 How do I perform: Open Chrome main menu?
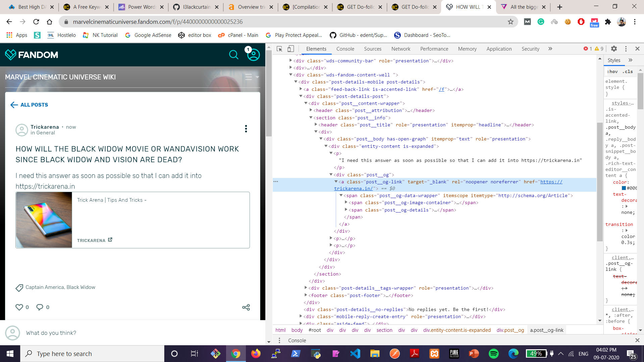(635, 22)
